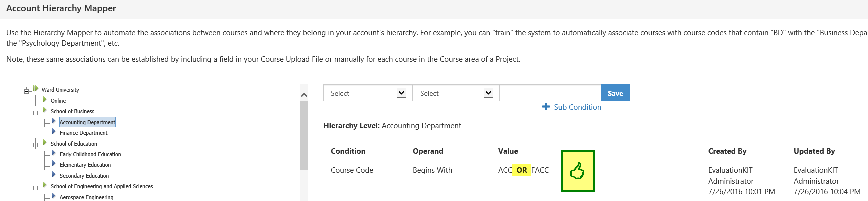Image resolution: width=868 pixels, height=201 pixels.
Task: Click the tree panel scrollbar up arrow
Action: (x=304, y=95)
